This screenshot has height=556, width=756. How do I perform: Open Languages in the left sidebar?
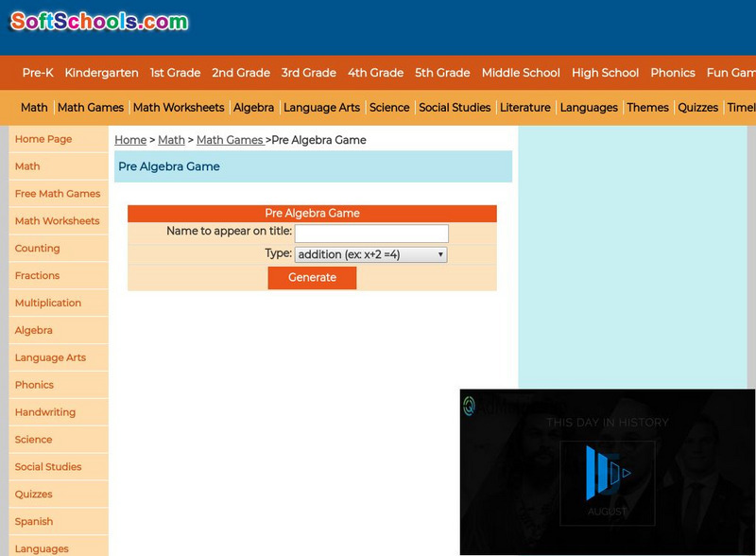pos(59,547)
